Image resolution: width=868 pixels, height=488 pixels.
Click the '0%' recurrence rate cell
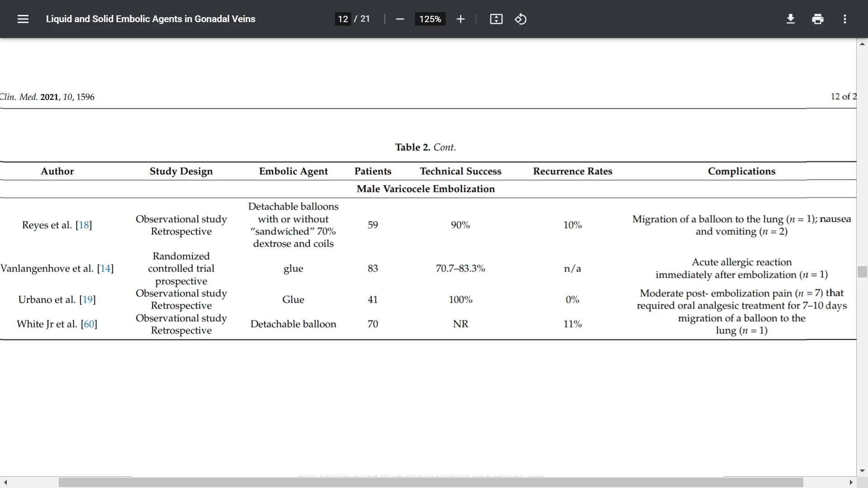click(573, 300)
